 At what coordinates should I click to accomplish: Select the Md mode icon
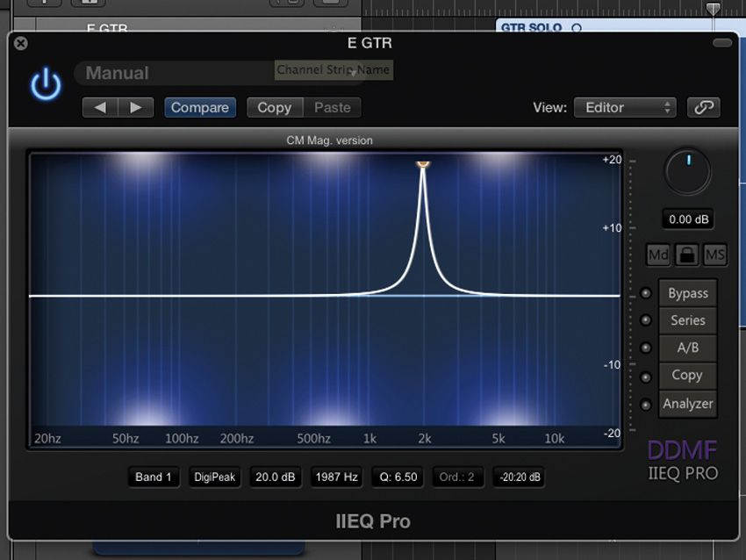pos(657,255)
